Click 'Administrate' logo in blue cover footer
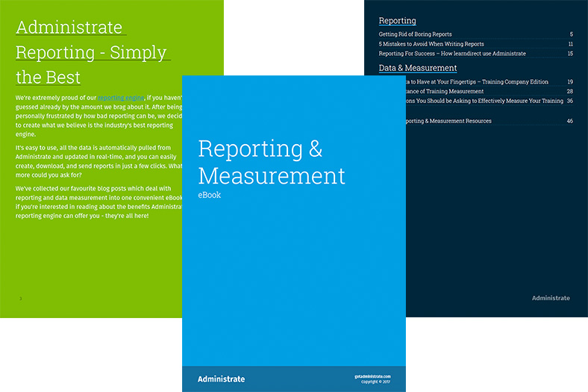588x392 pixels. tap(222, 379)
